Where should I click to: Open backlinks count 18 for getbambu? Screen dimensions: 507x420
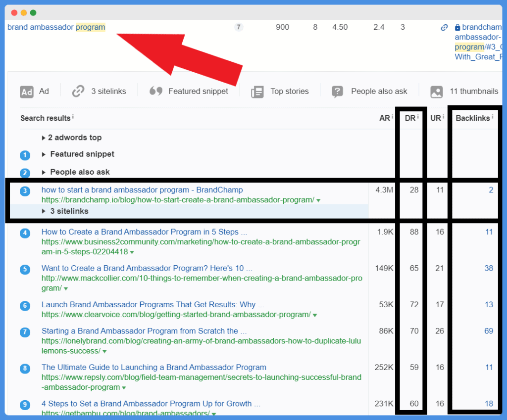489,404
